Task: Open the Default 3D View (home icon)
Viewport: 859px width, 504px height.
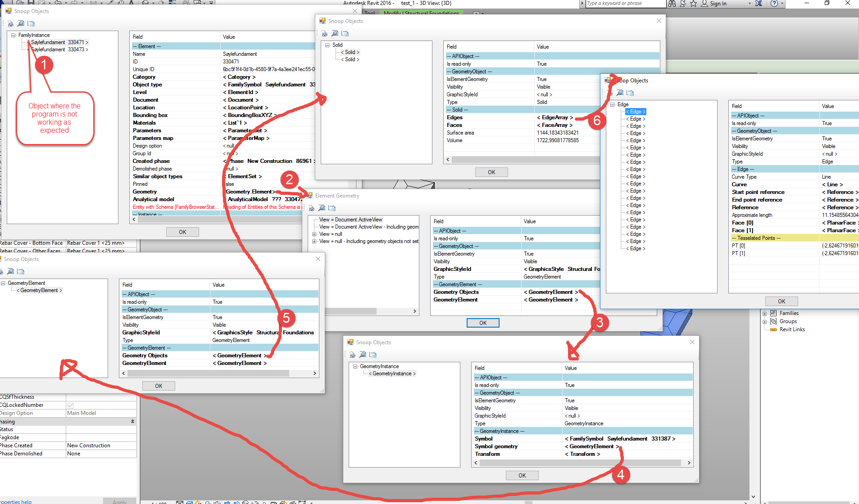Action: tap(145, 2)
